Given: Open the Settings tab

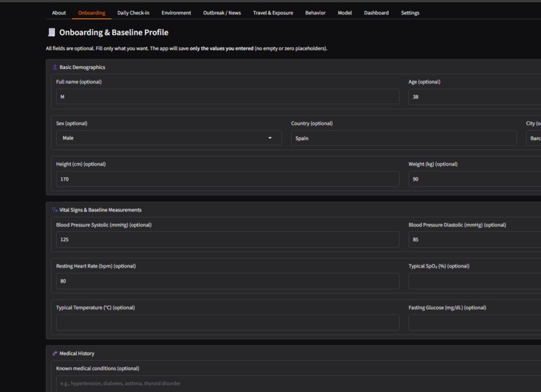Looking at the screenshot, I should click(x=410, y=13).
